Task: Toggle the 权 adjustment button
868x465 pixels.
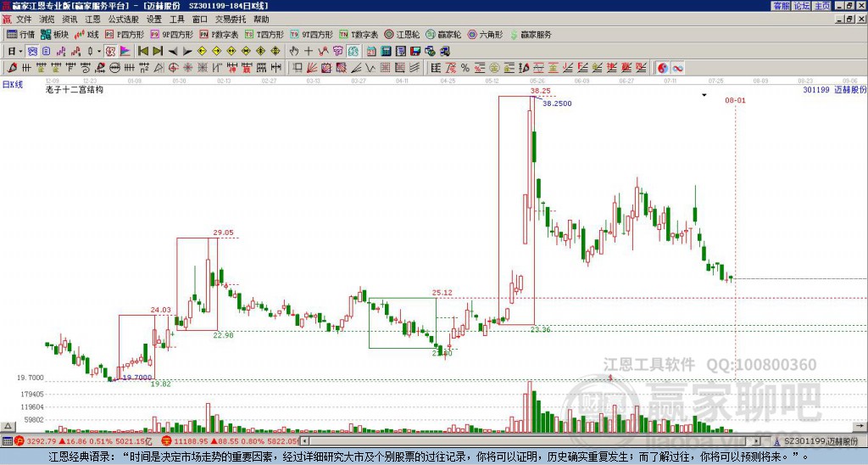Action: tap(110, 51)
